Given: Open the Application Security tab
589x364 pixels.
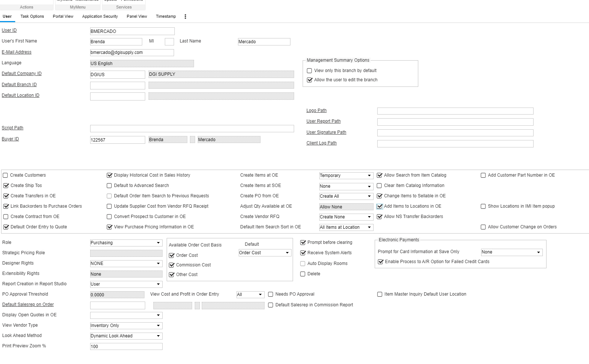Looking at the screenshot, I should (x=100, y=17).
